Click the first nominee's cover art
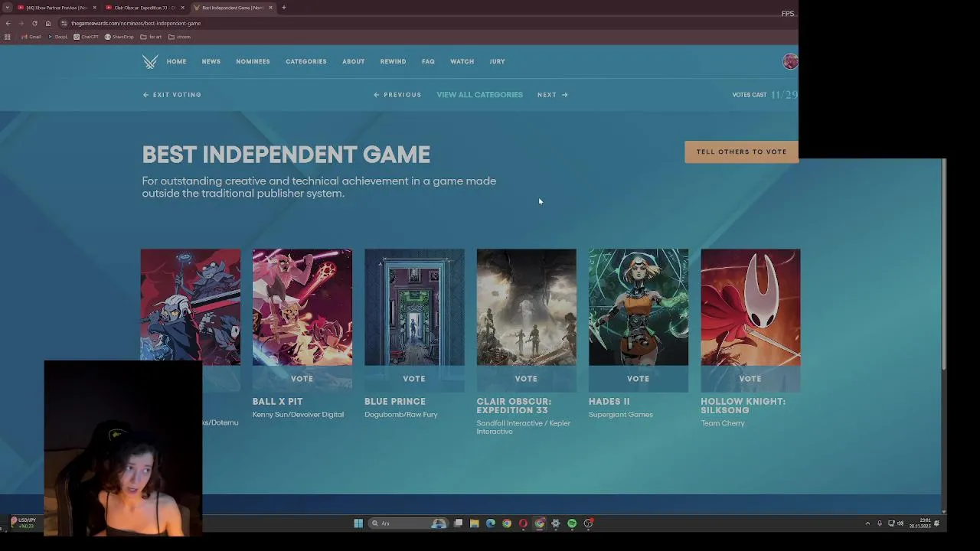The height and width of the screenshot is (551, 980). 190,305
